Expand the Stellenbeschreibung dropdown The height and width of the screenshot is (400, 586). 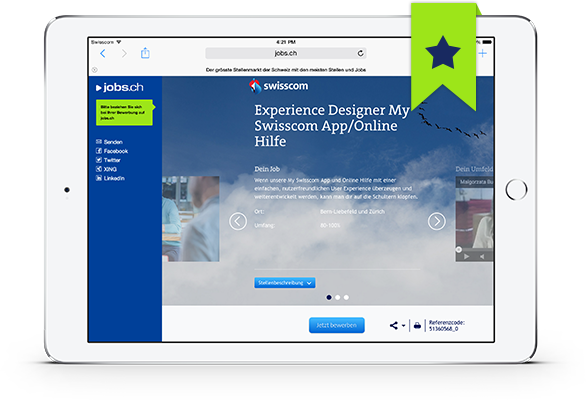(x=285, y=283)
